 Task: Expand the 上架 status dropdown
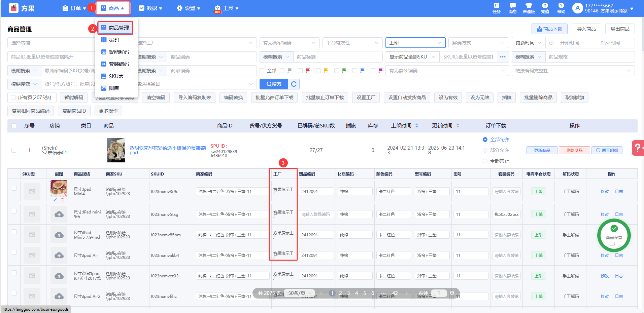(x=415, y=43)
